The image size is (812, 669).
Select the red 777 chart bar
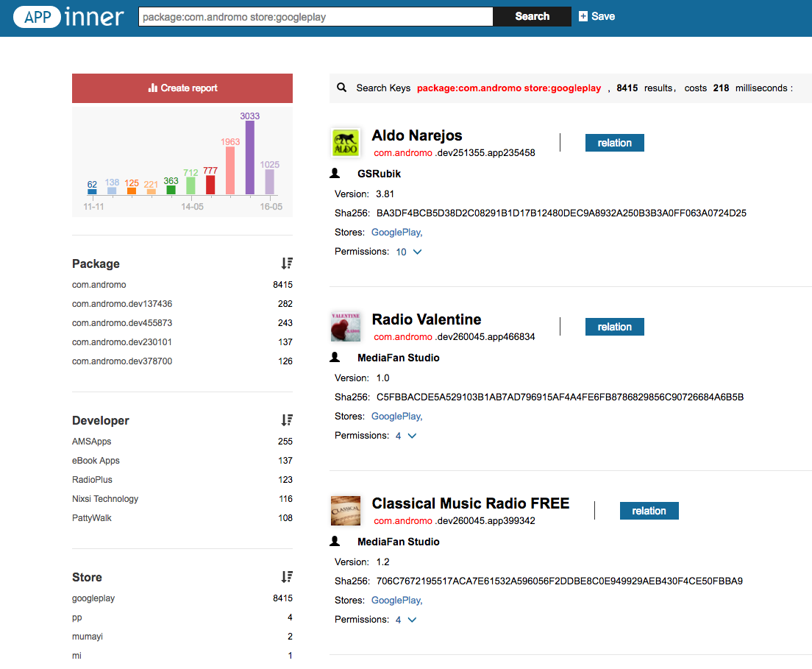point(210,185)
